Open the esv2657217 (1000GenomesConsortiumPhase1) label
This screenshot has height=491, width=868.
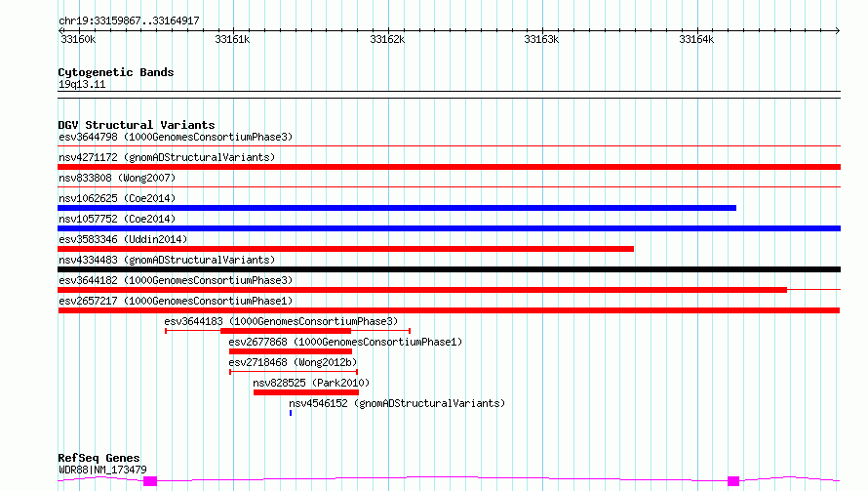click(176, 301)
